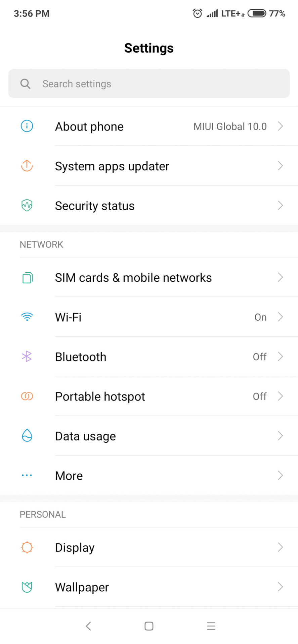The height and width of the screenshot is (644, 298).
Task: Tap the Wallpaper icon
Action: pyautogui.click(x=27, y=587)
